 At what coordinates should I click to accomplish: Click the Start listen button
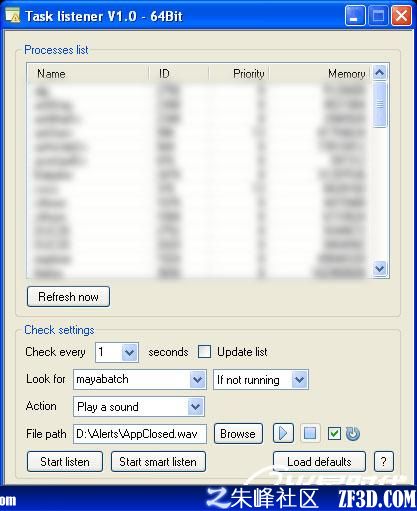pyautogui.click(x=65, y=461)
